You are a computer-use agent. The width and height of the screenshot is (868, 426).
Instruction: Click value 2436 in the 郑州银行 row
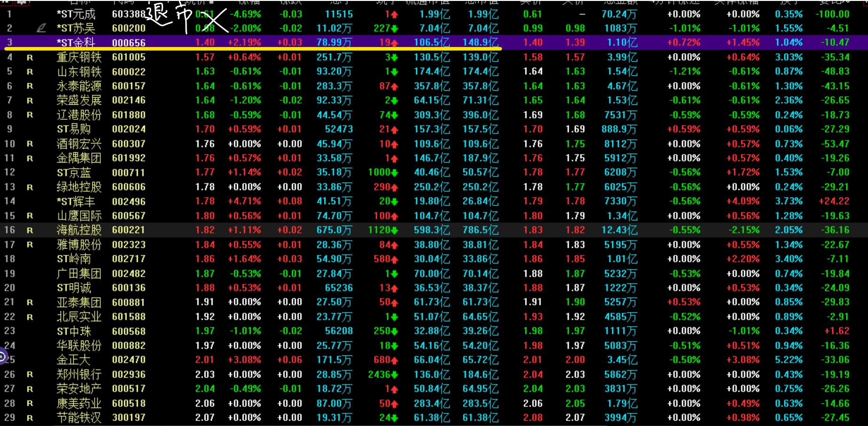point(379,375)
